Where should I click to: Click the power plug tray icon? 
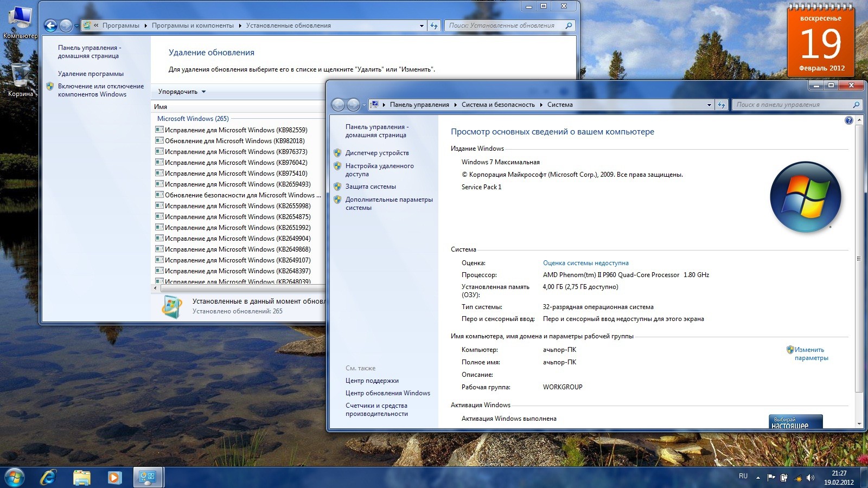click(784, 478)
